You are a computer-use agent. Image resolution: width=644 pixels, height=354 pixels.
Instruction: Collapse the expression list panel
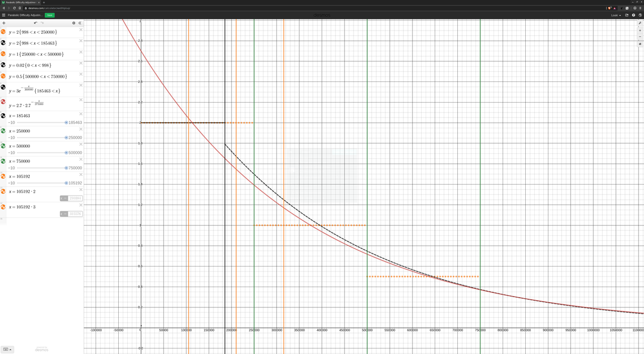[x=79, y=23]
